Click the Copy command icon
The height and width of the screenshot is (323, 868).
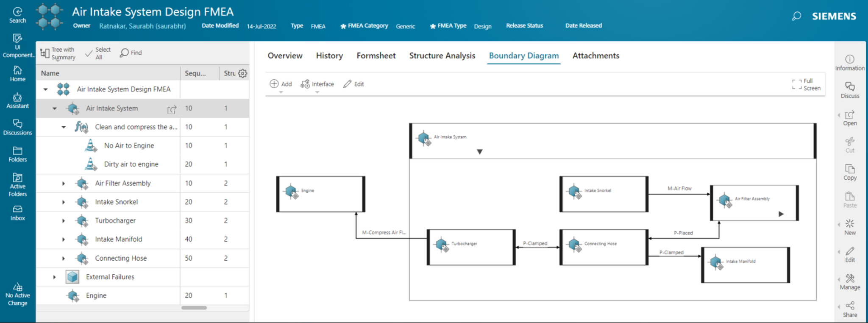[x=849, y=172]
